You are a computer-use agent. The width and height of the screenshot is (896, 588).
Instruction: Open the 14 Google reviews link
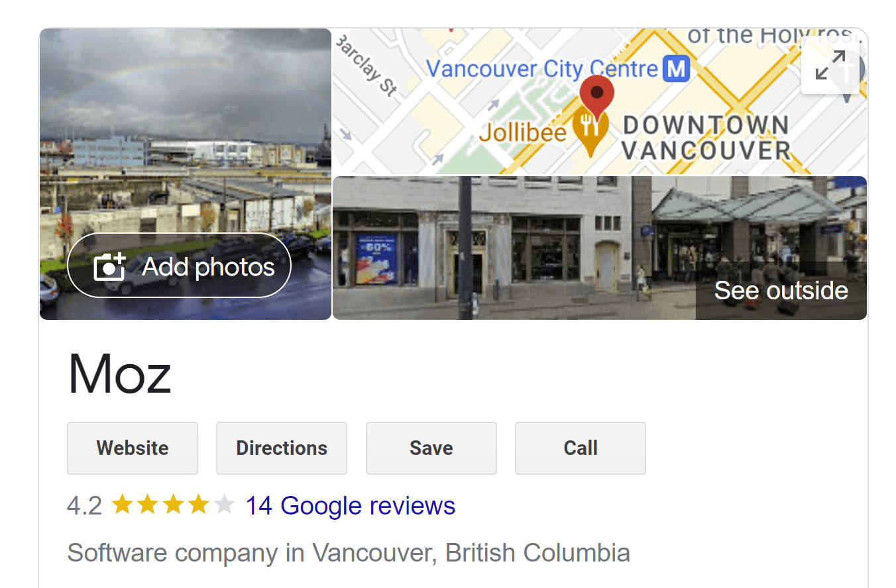[x=350, y=506]
